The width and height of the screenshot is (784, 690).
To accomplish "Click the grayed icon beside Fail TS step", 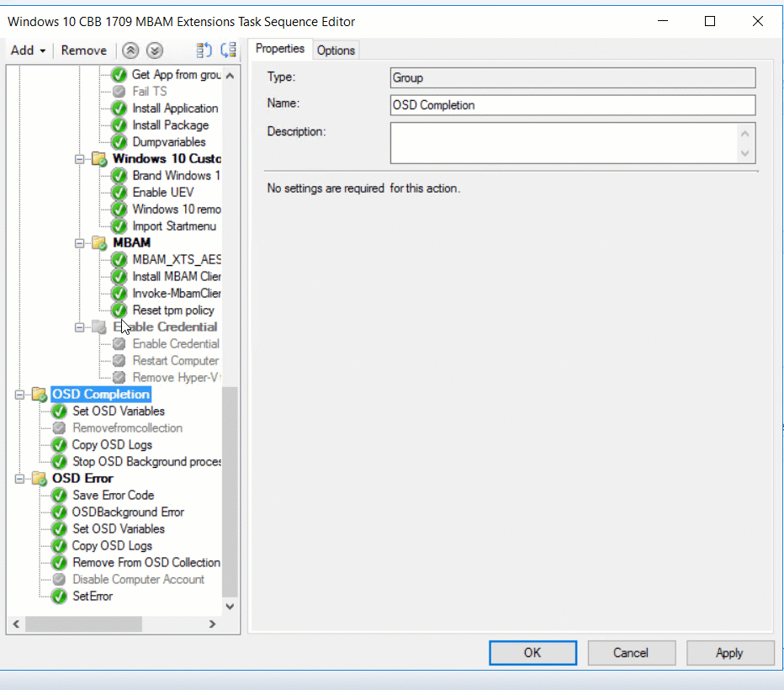I will (119, 91).
